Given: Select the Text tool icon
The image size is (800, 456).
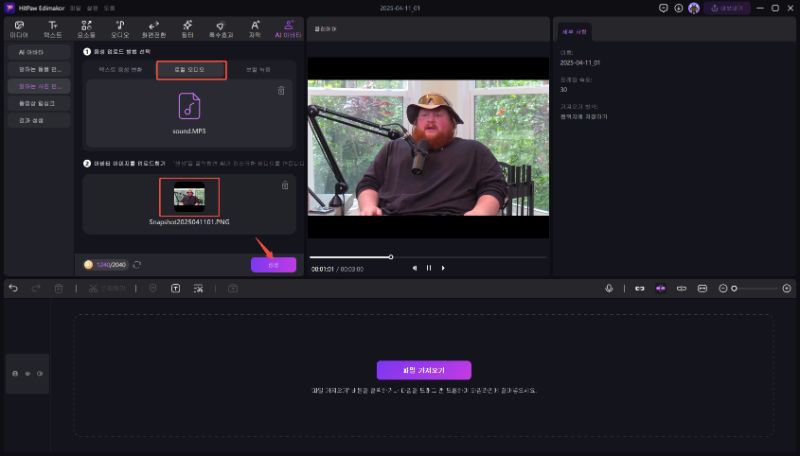Looking at the screenshot, I should 52,28.
